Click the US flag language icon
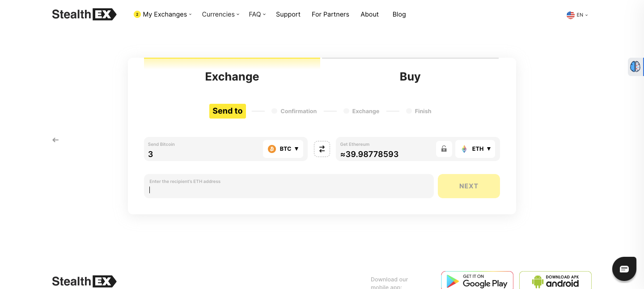 pyautogui.click(x=571, y=15)
